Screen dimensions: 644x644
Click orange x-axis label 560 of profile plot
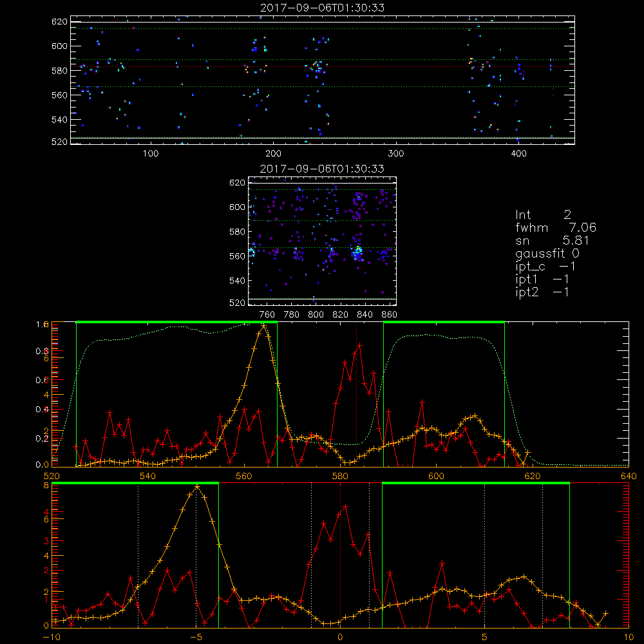(x=244, y=476)
